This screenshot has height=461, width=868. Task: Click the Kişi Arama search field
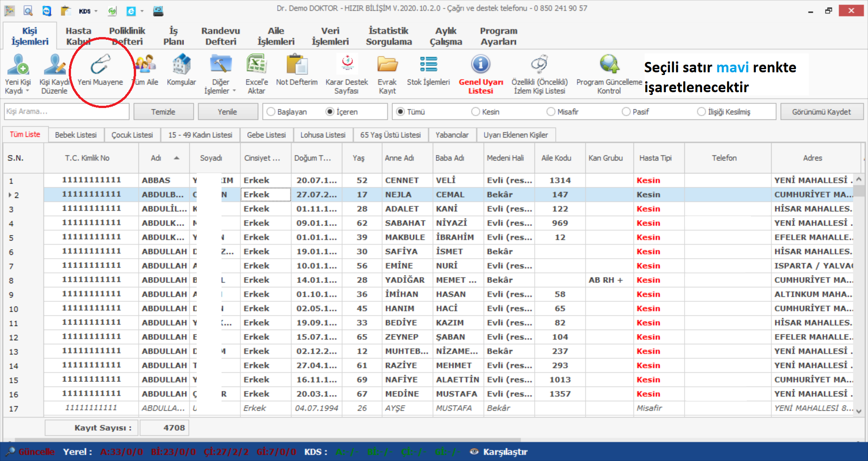coord(66,112)
